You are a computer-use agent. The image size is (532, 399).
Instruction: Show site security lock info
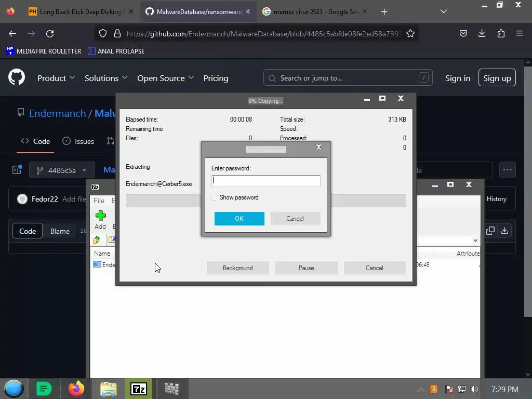(117, 33)
